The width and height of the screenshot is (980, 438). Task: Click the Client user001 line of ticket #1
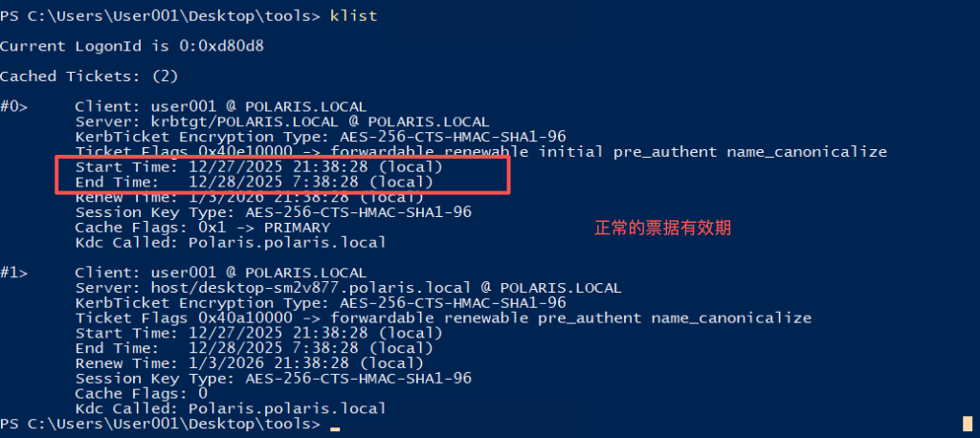tap(220, 273)
